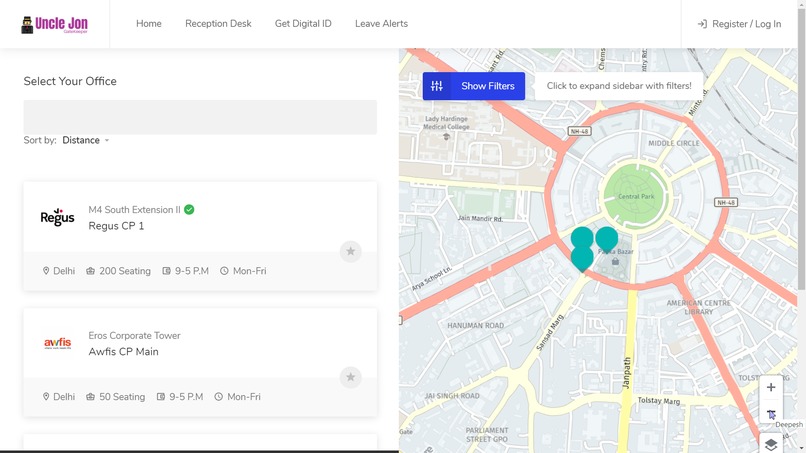Favorite Awfis CP Main with star button
Viewport: 806px width, 453px height.
pyautogui.click(x=351, y=377)
